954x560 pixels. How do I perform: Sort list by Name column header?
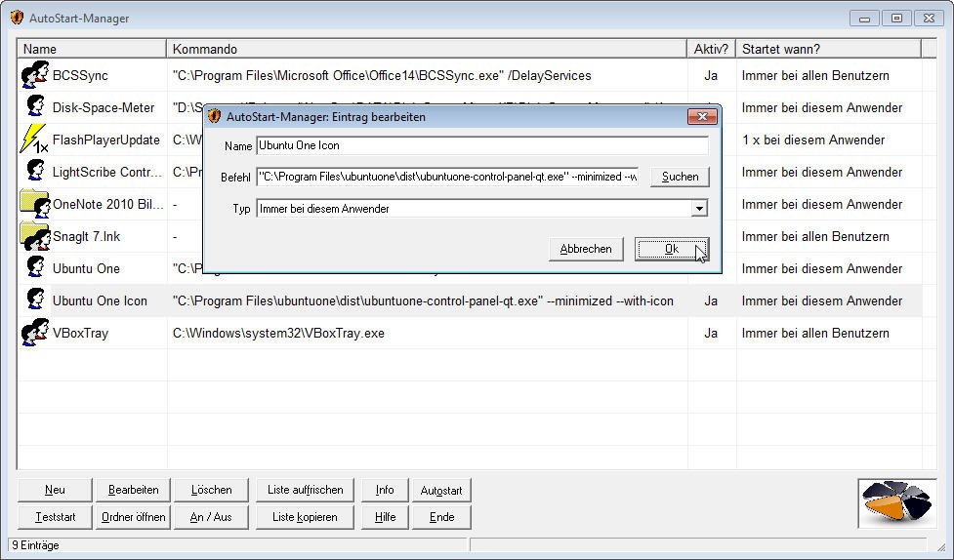point(93,49)
